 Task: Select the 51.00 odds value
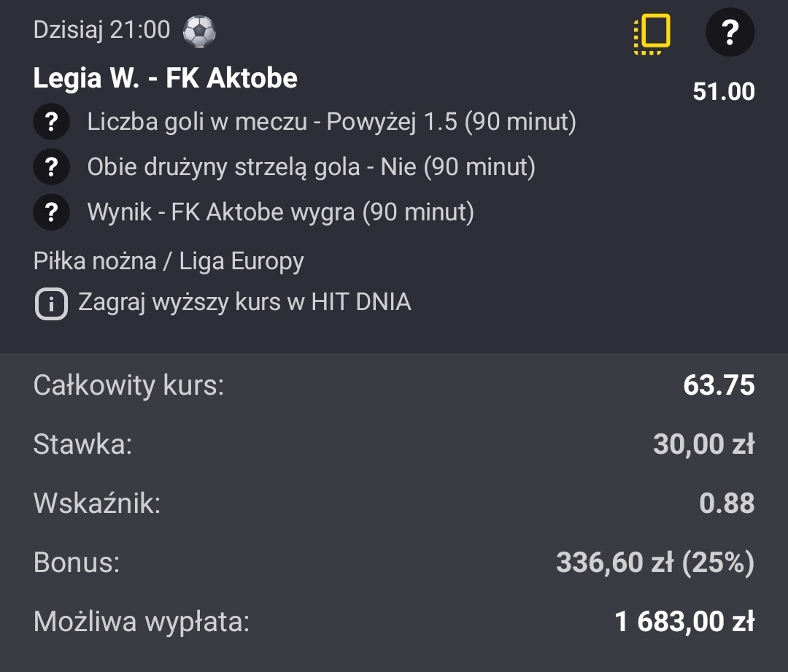click(723, 91)
